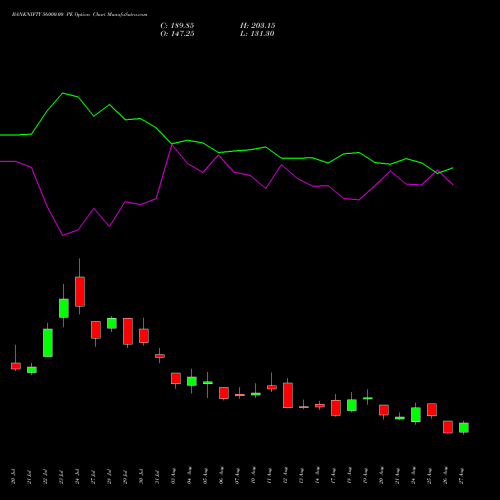Select the tall red candle above 24 Jul

click(x=80, y=291)
